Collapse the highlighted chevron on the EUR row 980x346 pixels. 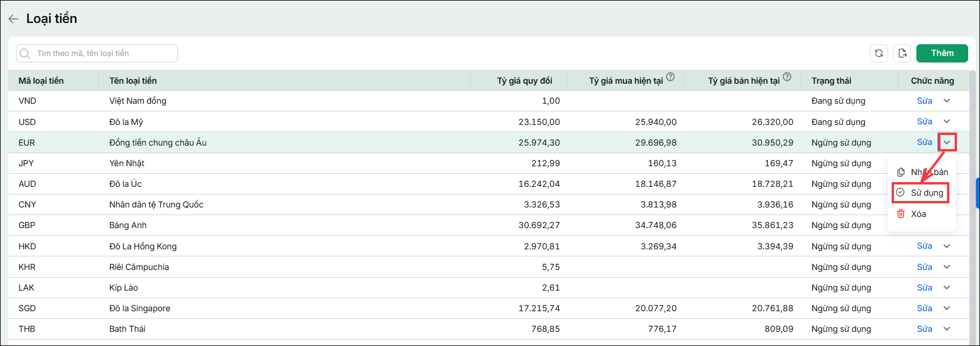tap(947, 142)
